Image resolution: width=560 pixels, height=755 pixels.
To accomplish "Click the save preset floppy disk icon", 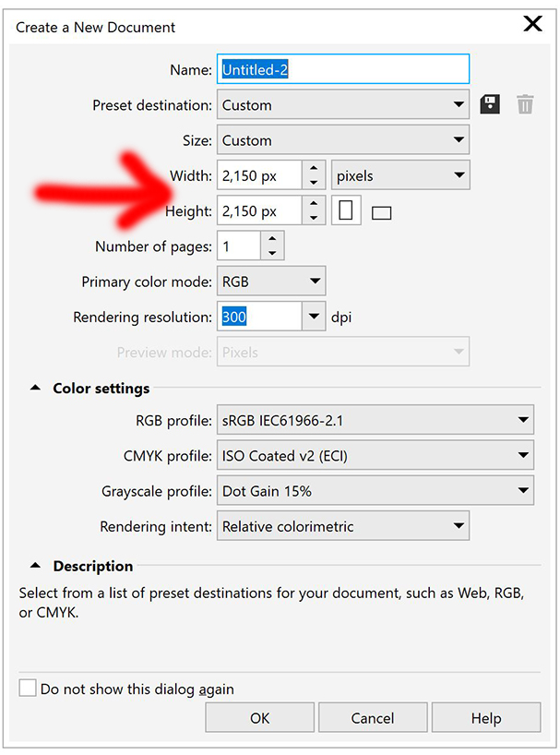I will point(489,104).
